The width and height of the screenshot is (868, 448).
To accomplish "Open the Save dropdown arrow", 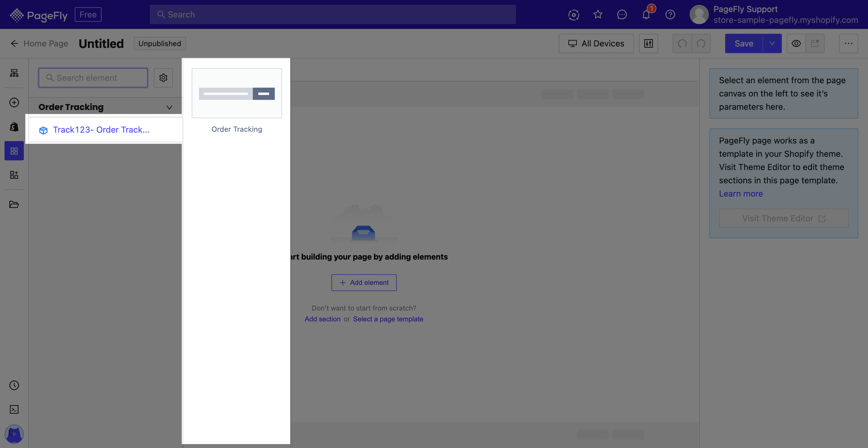I will (772, 43).
